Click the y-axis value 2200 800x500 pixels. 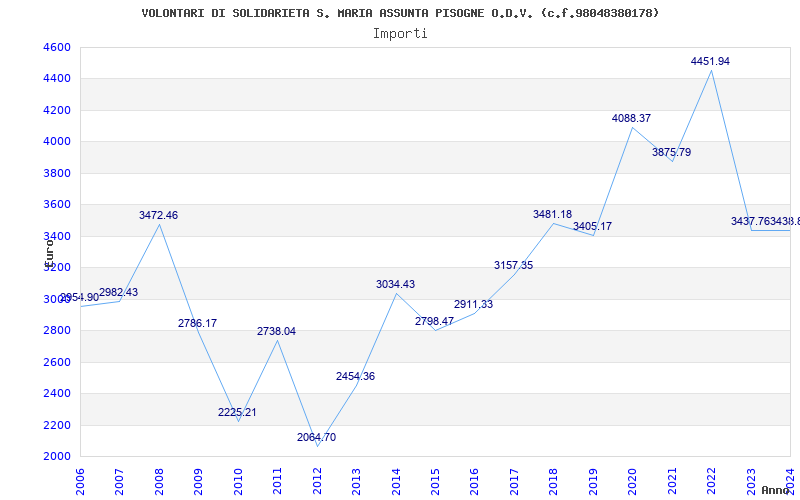(x=57, y=425)
